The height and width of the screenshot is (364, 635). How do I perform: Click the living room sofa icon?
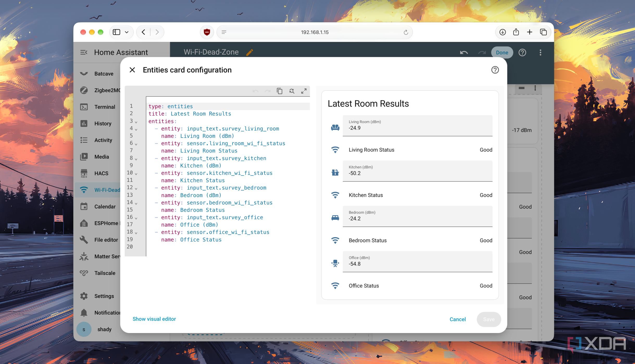335,127
